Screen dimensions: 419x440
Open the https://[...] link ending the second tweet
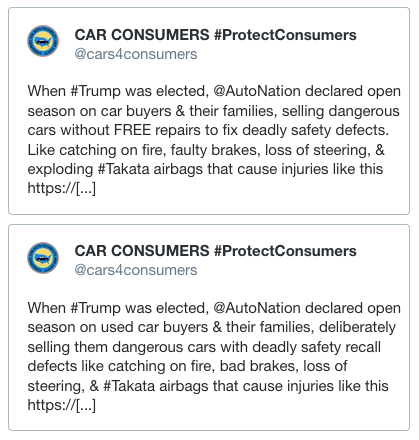[62, 405]
